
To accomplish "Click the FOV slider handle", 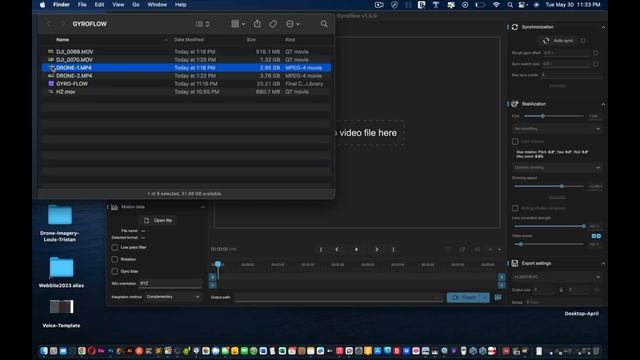I will click(542, 116).
